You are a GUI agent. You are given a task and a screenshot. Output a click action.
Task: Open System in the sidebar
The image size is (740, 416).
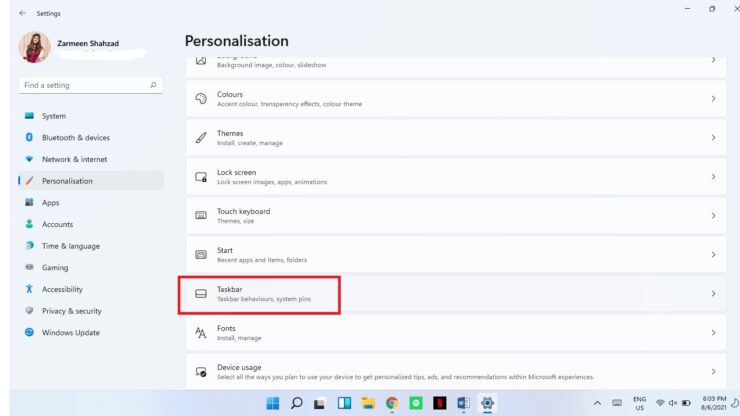click(54, 116)
